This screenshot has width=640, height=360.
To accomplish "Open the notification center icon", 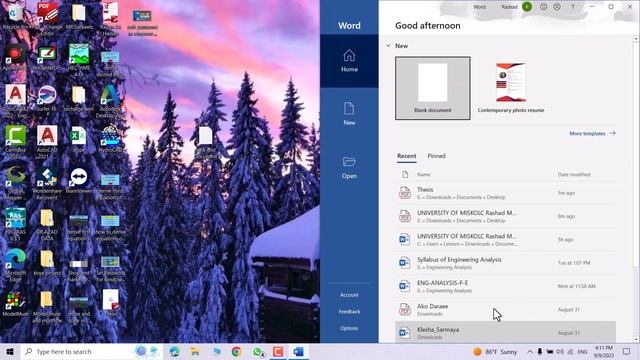I will click(x=627, y=351).
